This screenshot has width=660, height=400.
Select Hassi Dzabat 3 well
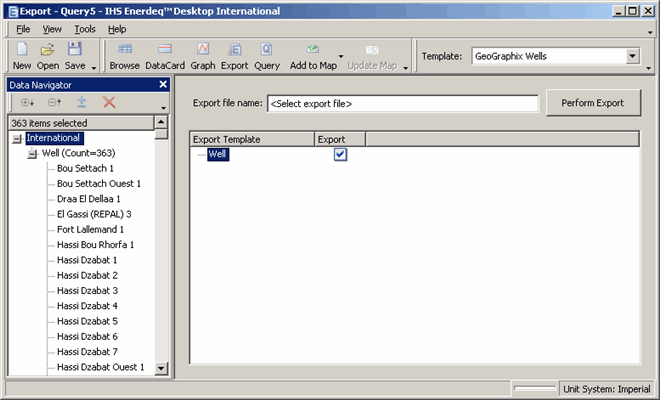88,291
